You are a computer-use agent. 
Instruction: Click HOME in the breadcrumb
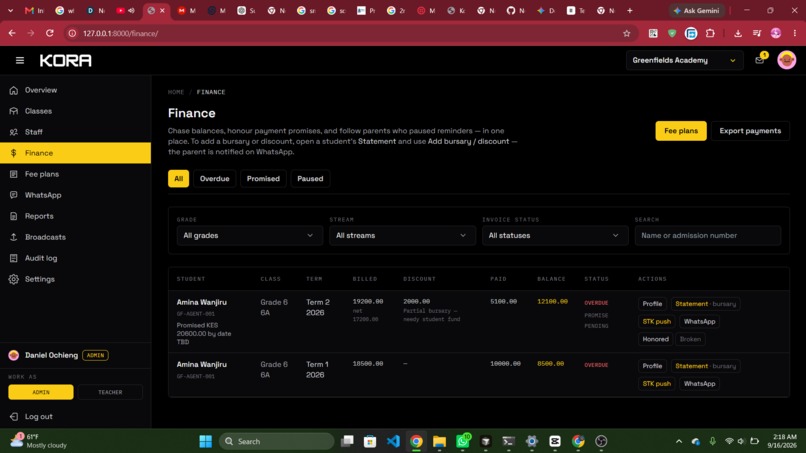click(x=175, y=92)
